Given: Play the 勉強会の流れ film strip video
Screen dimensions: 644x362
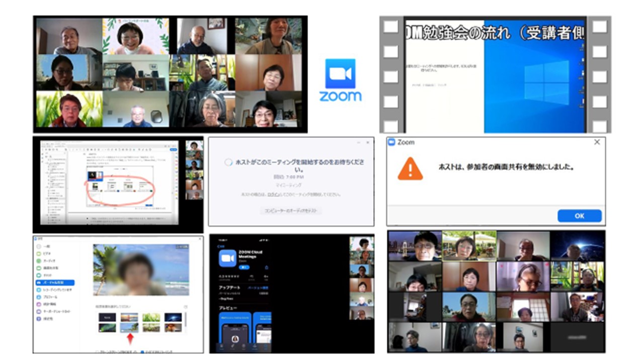Looking at the screenshot, I should [x=495, y=74].
